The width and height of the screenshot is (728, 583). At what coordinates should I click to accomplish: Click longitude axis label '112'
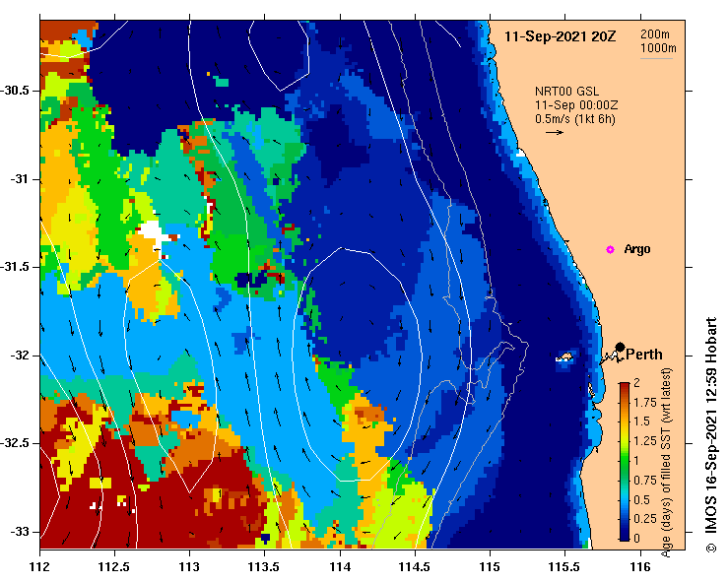pos(40,567)
